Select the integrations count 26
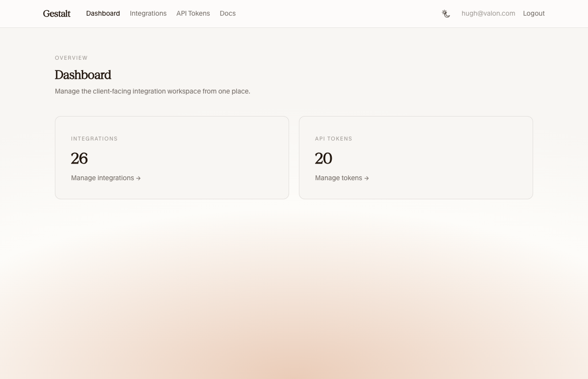This screenshot has width=588, height=379. click(79, 159)
